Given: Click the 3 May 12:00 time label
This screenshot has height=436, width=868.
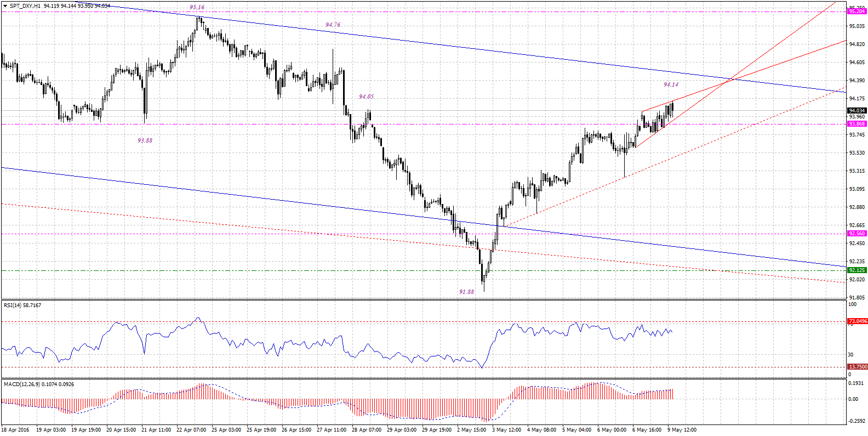Looking at the screenshot, I should point(507,430).
